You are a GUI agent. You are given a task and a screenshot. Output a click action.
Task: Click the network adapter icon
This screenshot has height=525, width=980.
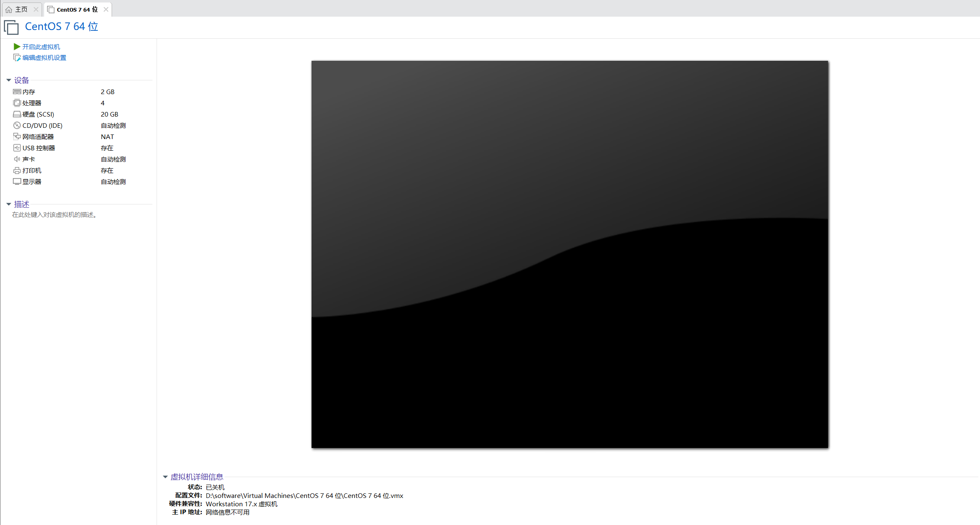pos(17,137)
